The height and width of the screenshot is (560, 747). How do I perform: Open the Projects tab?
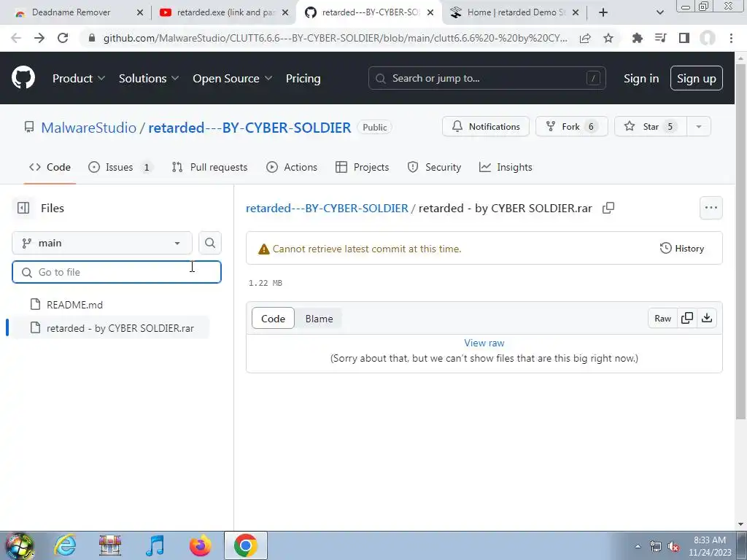pos(362,167)
